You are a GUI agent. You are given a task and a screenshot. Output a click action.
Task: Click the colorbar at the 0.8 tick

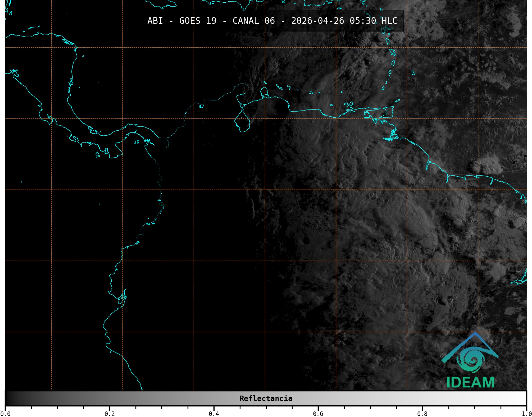[422, 398]
